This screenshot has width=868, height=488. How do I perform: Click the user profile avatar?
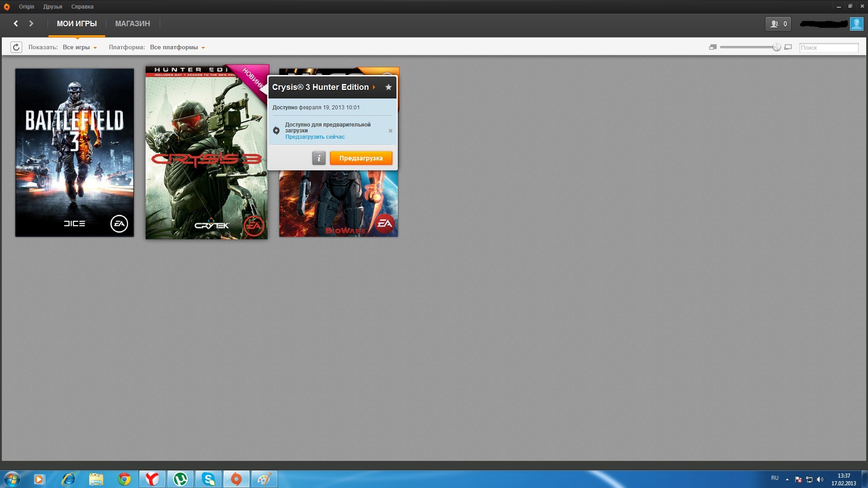pos(856,24)
